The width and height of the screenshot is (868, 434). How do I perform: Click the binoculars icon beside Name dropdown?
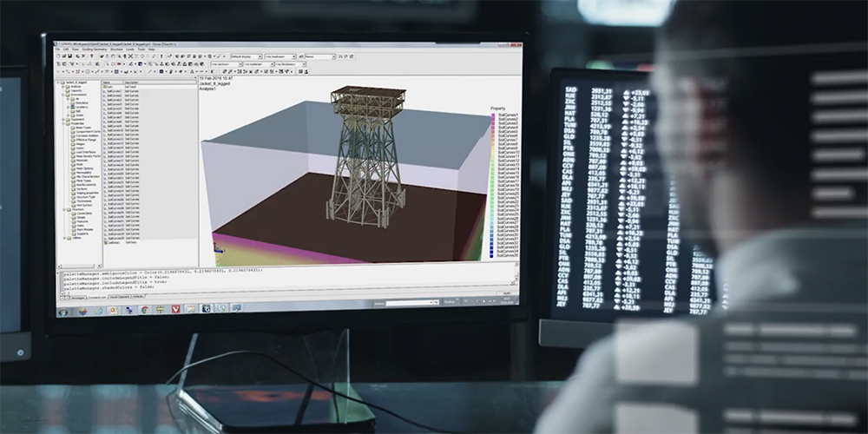point(300,56)
